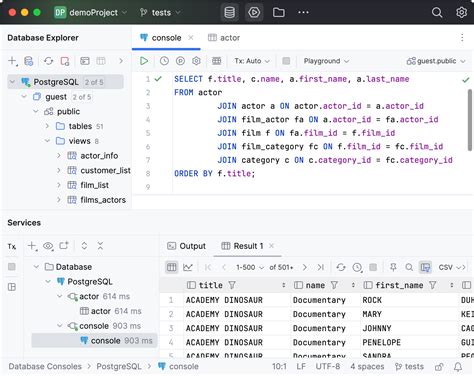The height and width of the screenshot is (376, 474).
Task: Add new data source in Database Explorer
Action: point(13,61)
